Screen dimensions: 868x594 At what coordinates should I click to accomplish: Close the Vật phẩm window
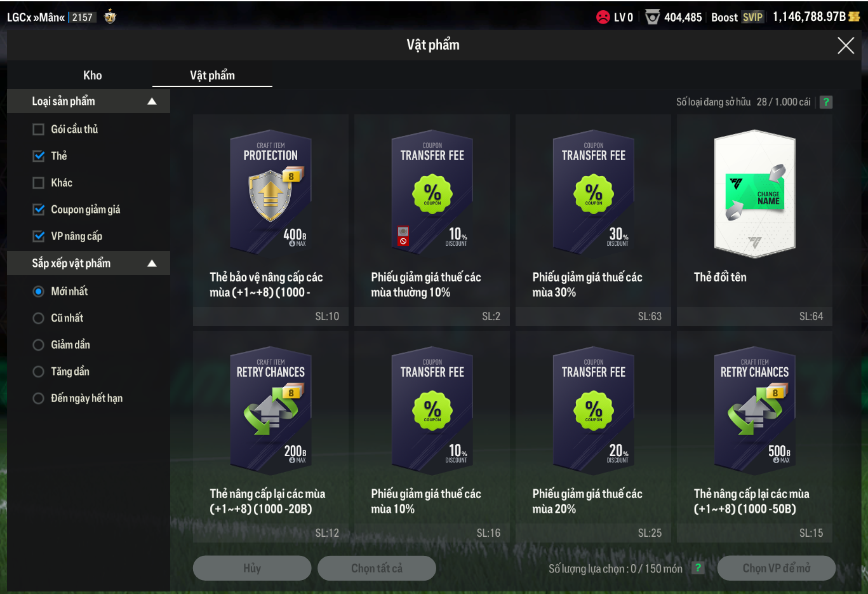(846, 45)
